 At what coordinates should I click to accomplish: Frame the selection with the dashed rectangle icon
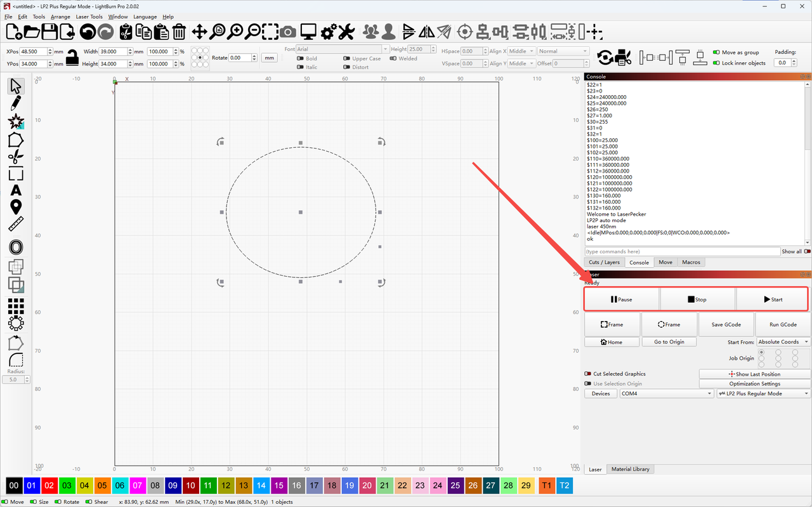point(270,31)
